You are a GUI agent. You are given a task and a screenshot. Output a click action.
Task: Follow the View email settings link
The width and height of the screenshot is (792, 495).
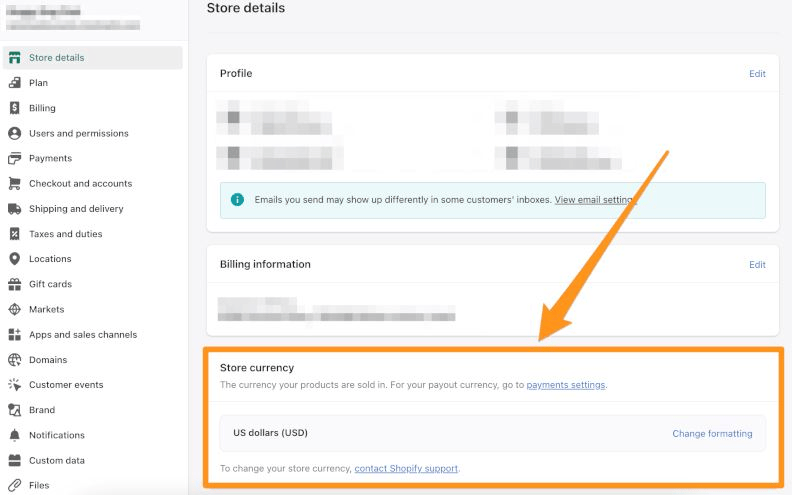pos(594,200)
